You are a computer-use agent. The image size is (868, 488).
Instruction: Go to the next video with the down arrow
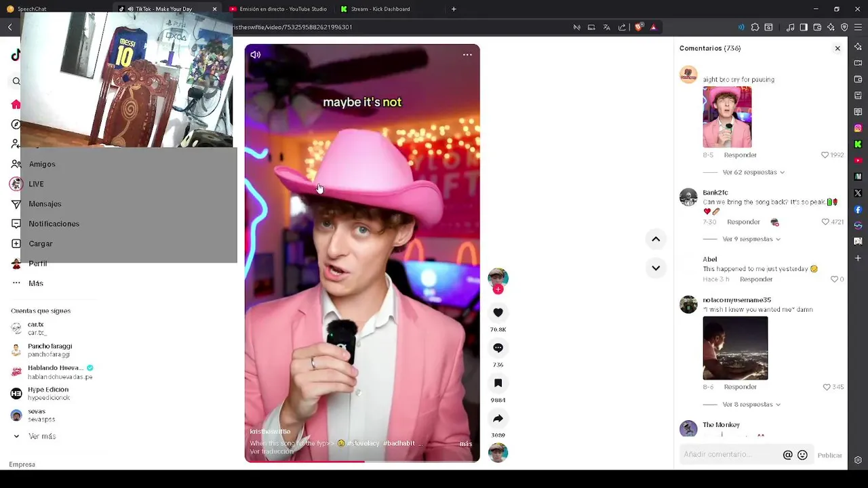(656, 268)
